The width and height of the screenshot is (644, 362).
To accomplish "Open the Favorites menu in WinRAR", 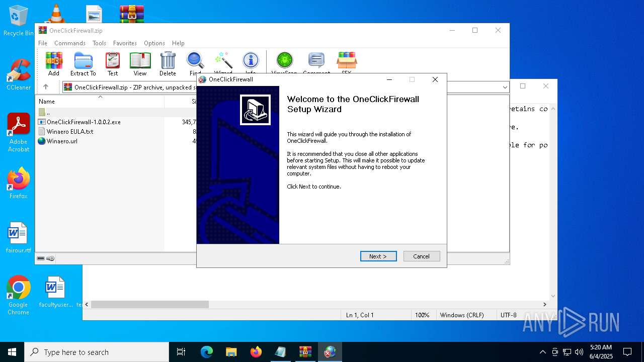I will point(125,43).
